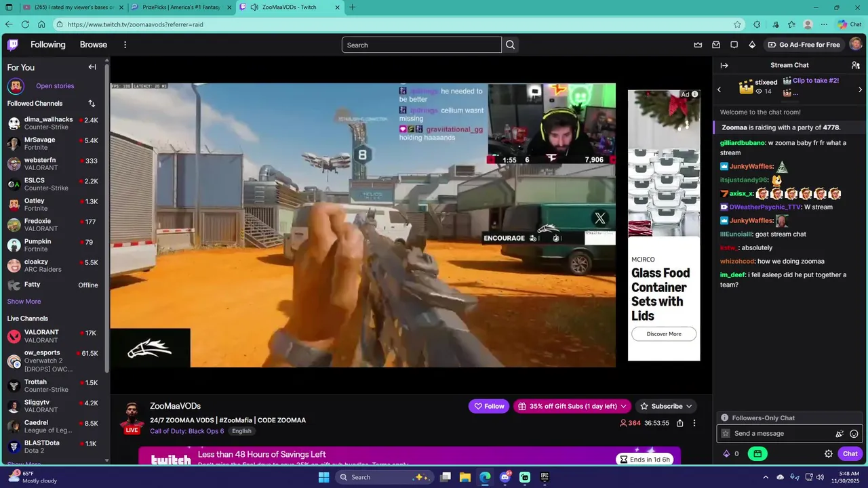Click the English tag
The width and height of the screenshot is (868, 488).
241,431
